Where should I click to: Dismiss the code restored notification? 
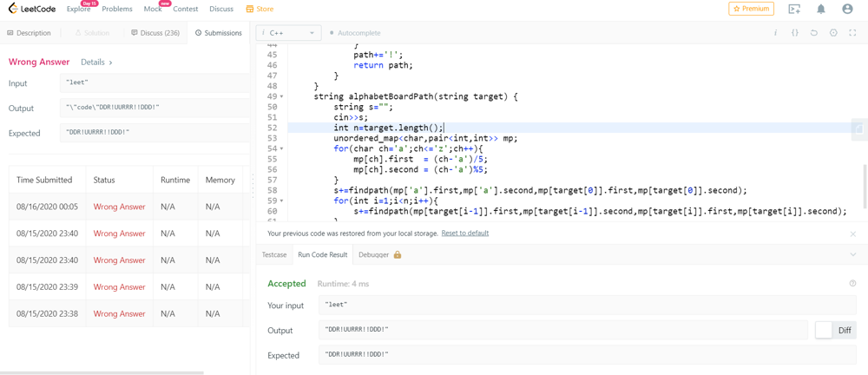click(x=852, y=234)
